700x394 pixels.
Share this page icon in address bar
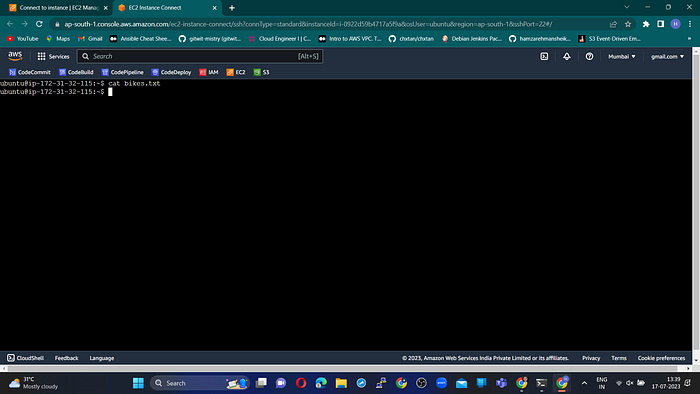point(613,24)
